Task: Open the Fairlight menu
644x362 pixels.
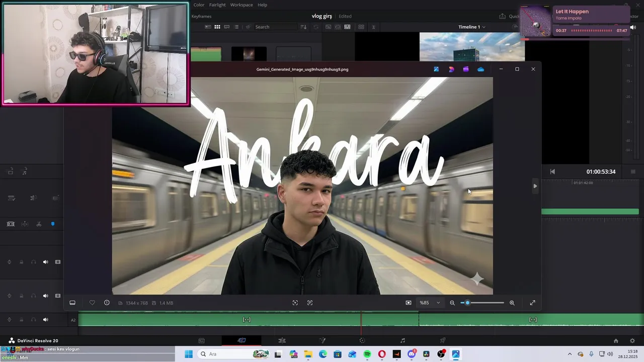Action: [217, 5]
